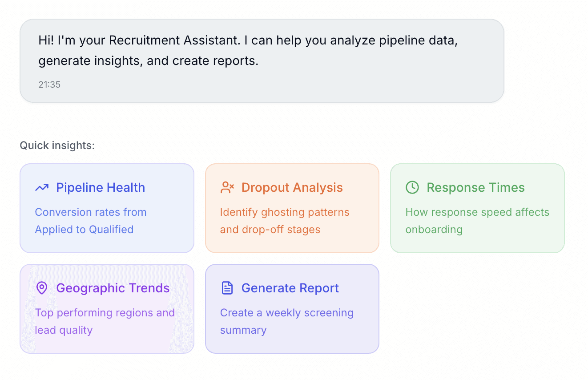588x380 pixels.
Task: Click the "Hi! I'm your Recruitment Assistant" line
Action: click(248, 40)
